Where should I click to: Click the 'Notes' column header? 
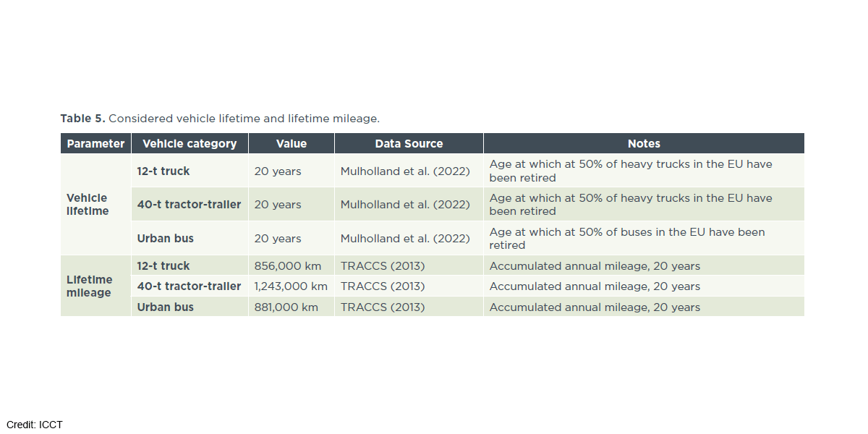click(x=644, y=143)
